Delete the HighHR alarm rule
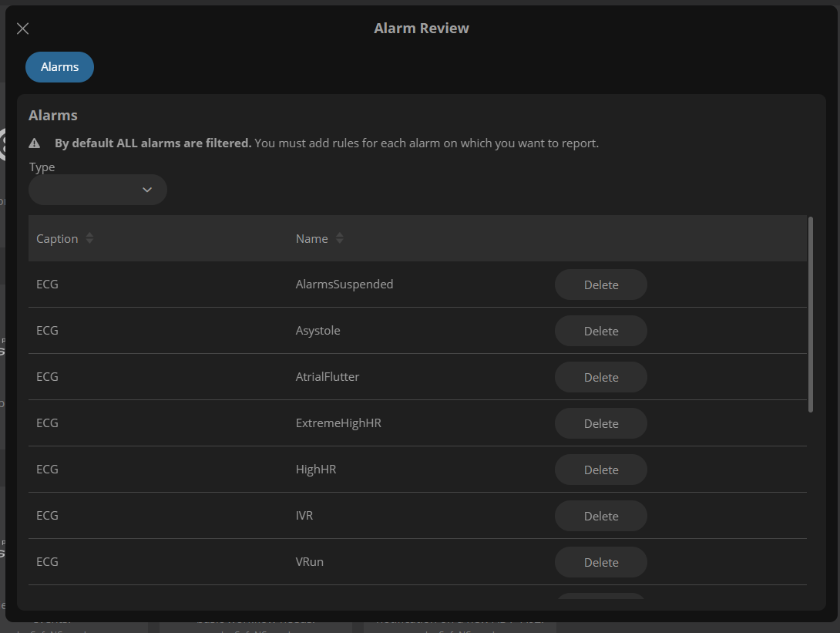 click(600, 469)
